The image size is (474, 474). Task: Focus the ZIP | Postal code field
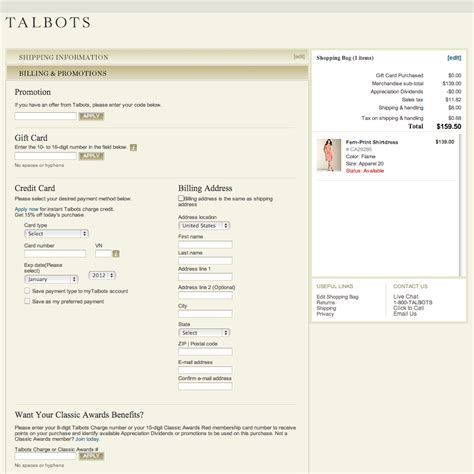pos(205,352)
